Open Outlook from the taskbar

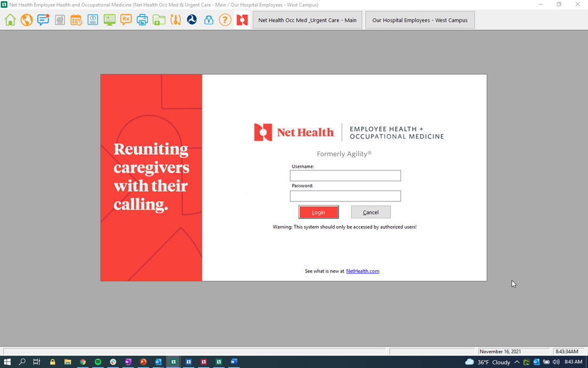(158, 362)
